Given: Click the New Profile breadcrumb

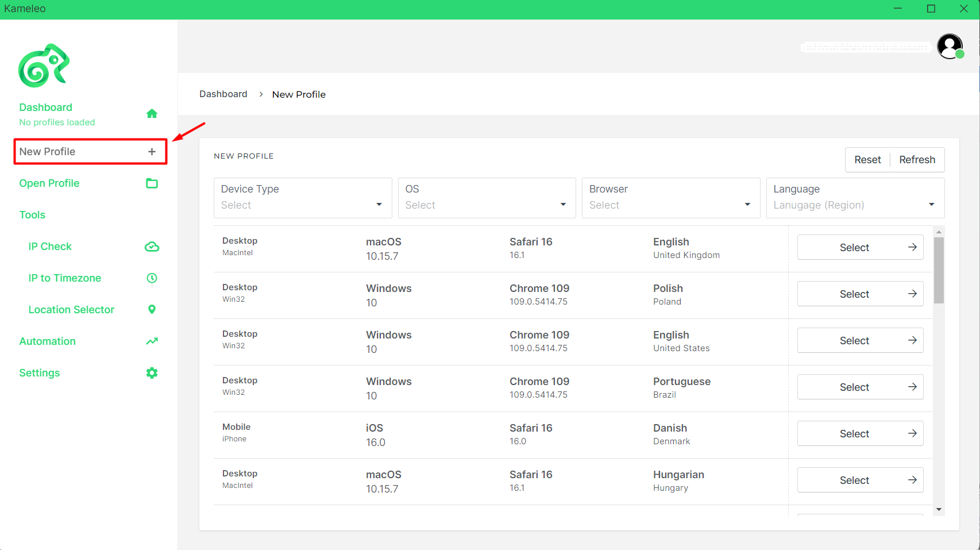Looking at the screenshot, I should click(x=299, y=94).
